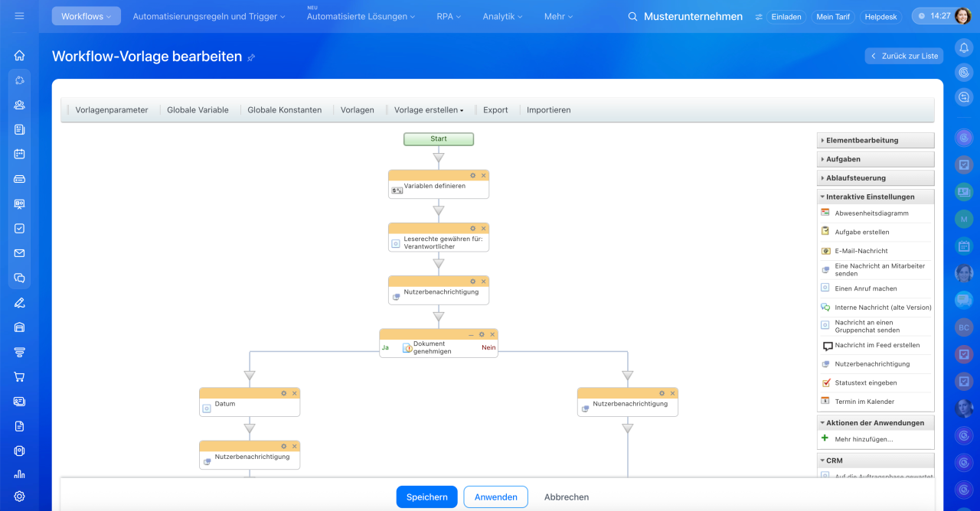The image size is (980, 511).
Task: Open the search magnifier in top bar
Action: pos(632,16)
